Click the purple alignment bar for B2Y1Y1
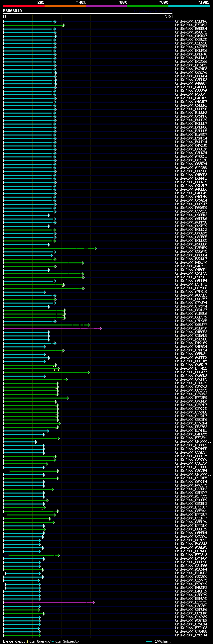213x644 pixels. [49, 602]
